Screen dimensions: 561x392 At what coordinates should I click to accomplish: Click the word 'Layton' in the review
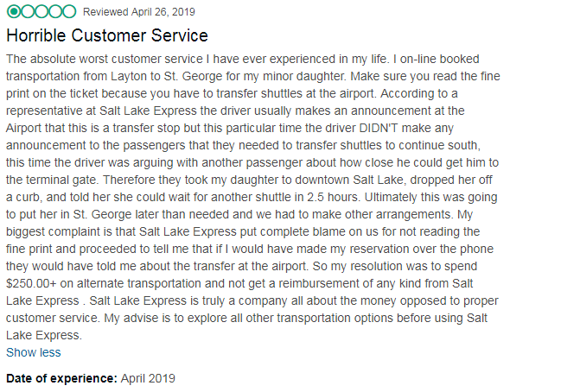click(129, 77)
